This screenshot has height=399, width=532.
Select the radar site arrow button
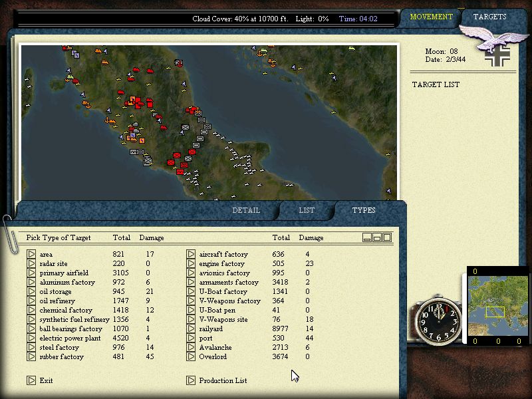pos(31,263)
